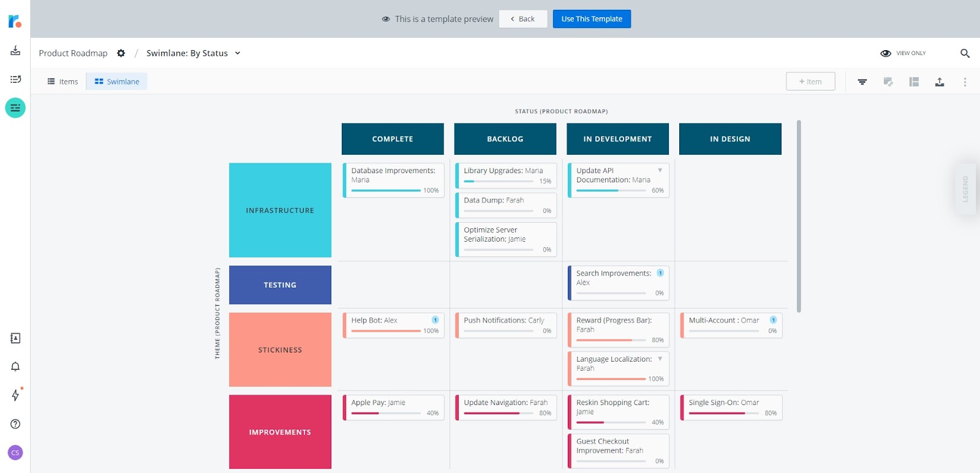
Task: Click the help question mark icon
Action: coord(15,424)
